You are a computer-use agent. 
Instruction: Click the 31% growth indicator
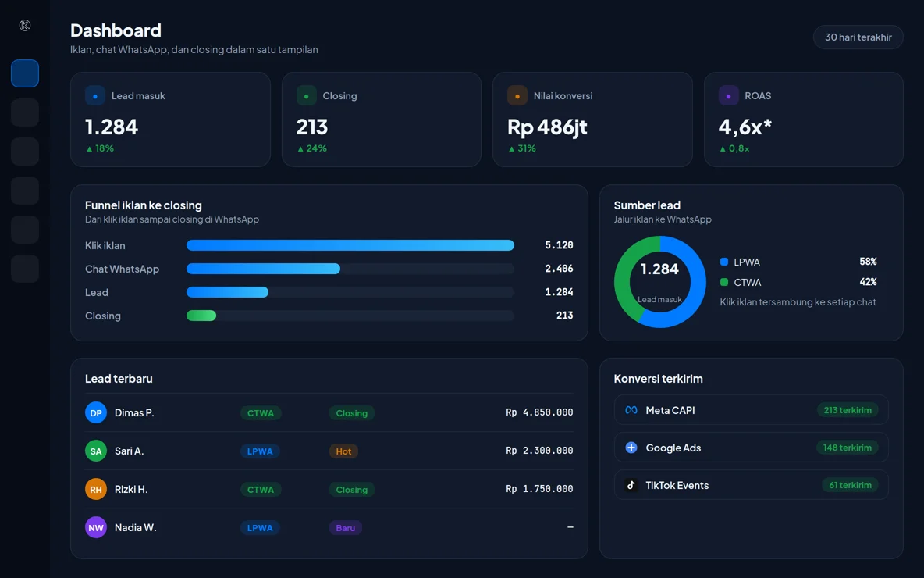[x=522, y=148]
